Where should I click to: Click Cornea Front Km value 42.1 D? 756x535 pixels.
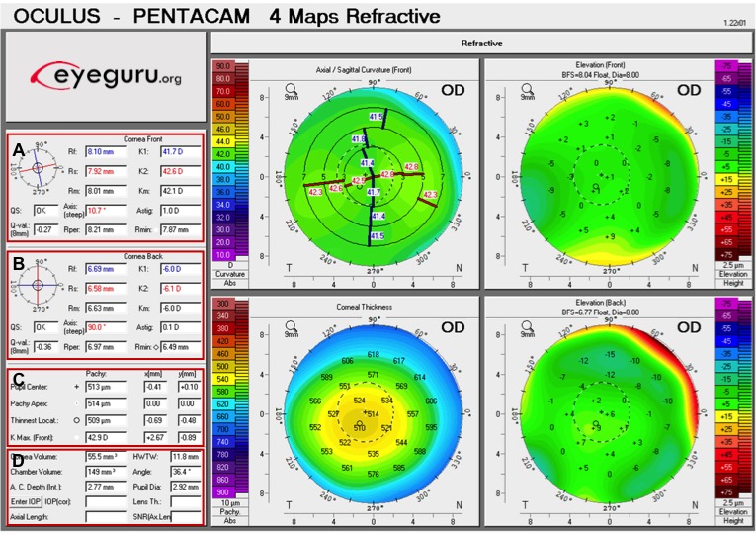tap(180, 191)
